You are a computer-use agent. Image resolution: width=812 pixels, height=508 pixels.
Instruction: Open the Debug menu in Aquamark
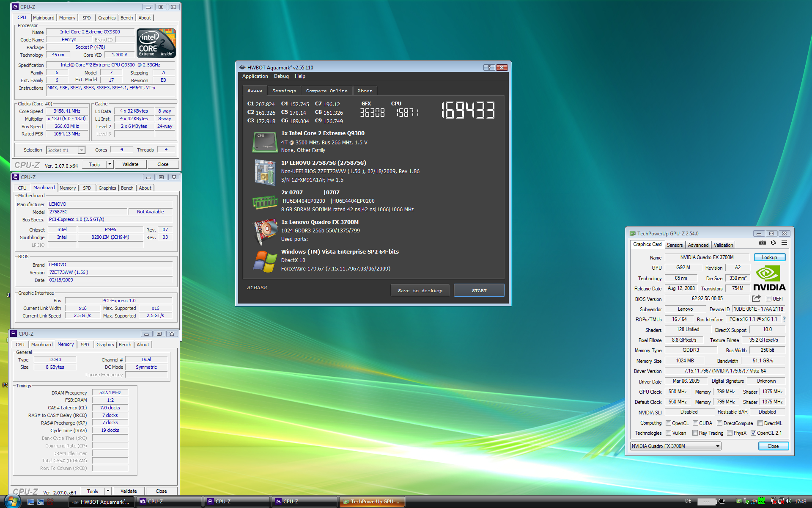pyautogui.click(x=281, y=76)
